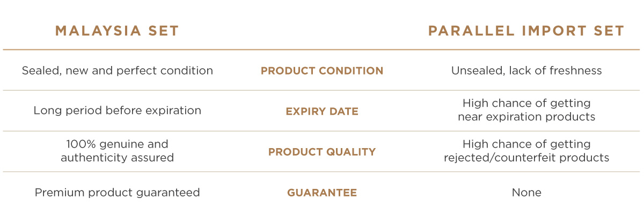Select the PRODUCT CONDITION row label
This screenshot has height=220, width=644.
[x=322, y=71]
